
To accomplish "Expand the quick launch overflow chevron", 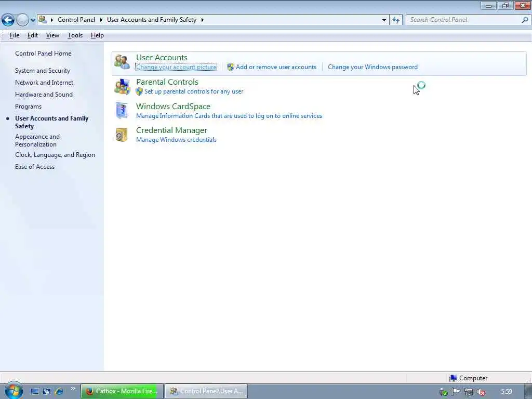I will 73,389.
